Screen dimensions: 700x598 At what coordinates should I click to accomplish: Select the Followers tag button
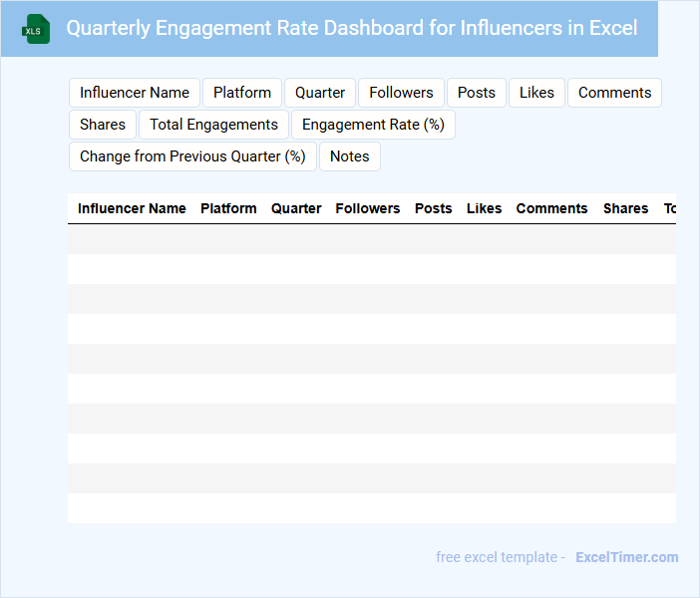401,93
